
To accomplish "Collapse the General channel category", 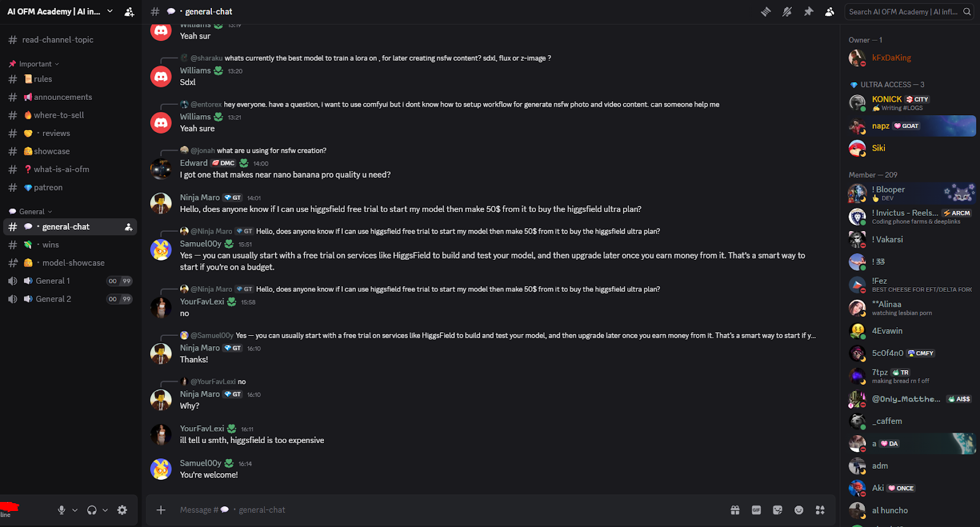I will (x=32, y=211).
